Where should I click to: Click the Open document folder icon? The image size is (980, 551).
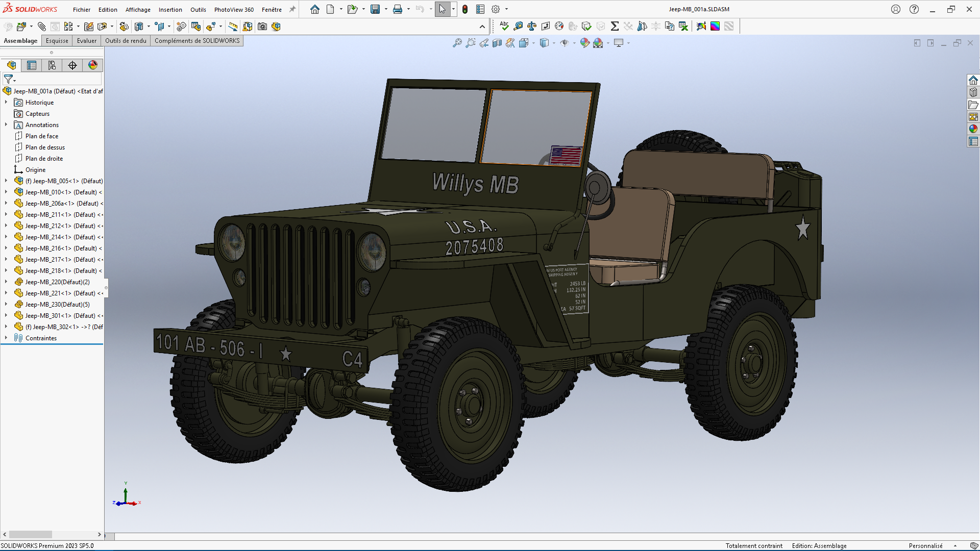pyautogui.click(x=352, y=9)
